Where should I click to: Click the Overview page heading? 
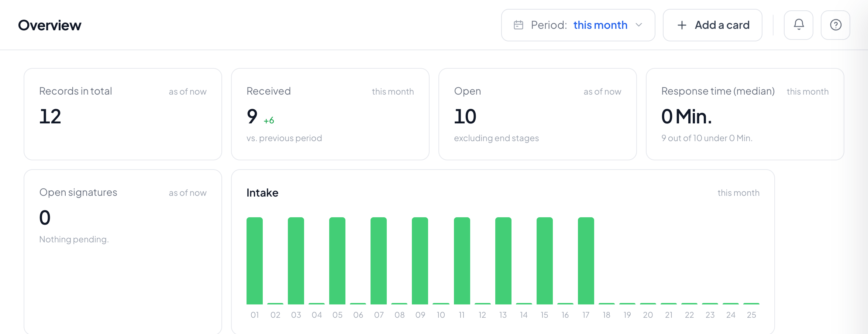(50, 25)
